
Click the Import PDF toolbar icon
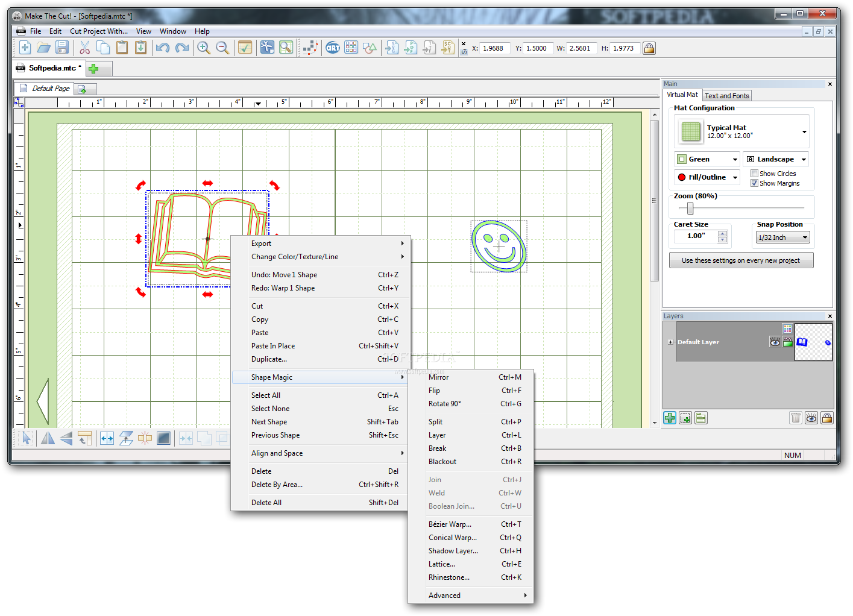coord(411,48)
